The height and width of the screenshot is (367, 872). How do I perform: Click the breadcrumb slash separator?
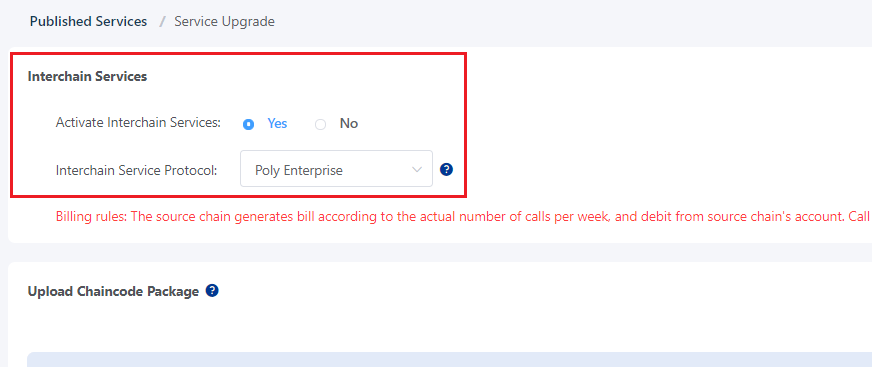162,22
